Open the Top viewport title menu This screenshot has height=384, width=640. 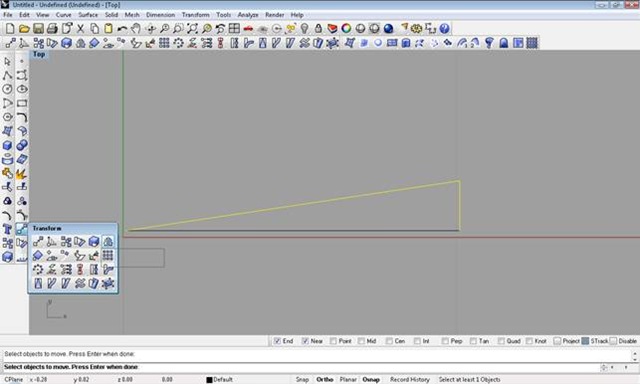pos(39,54)
